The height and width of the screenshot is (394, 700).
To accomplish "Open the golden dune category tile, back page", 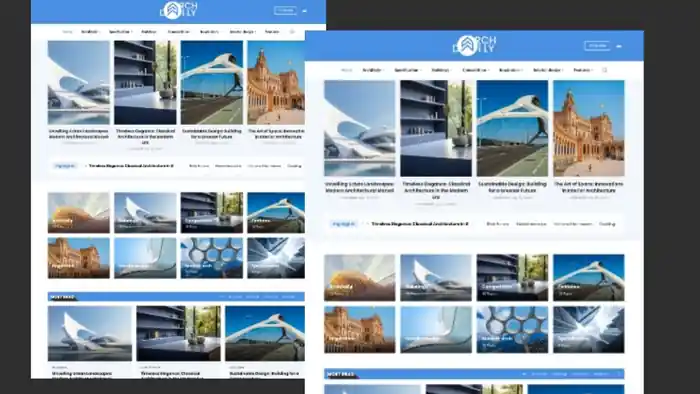I will click(79, 212).
